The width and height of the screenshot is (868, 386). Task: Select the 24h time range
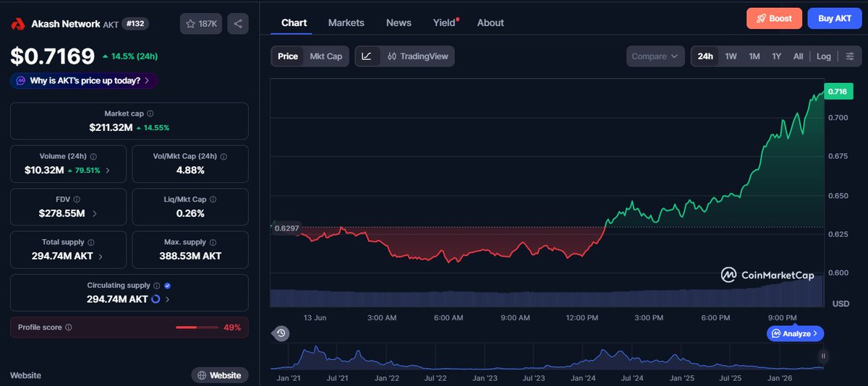[x=705, y=56]
